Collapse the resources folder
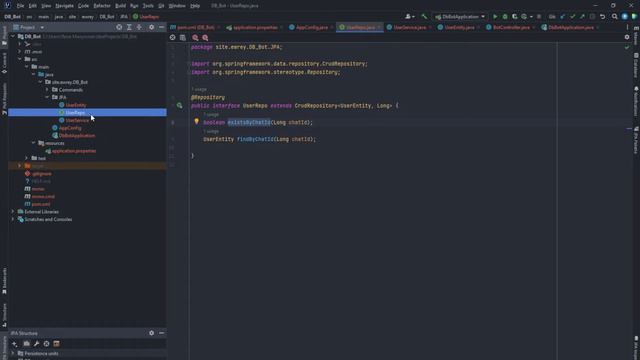This screenshot has height=360, width=640. (x=33, y=143)
